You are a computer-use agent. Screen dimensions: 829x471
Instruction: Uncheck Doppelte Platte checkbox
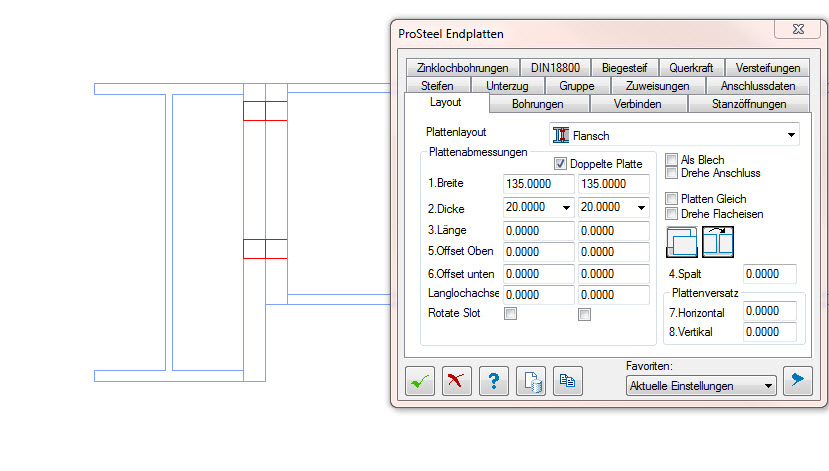pyautogui.click(x=560, y=164)
